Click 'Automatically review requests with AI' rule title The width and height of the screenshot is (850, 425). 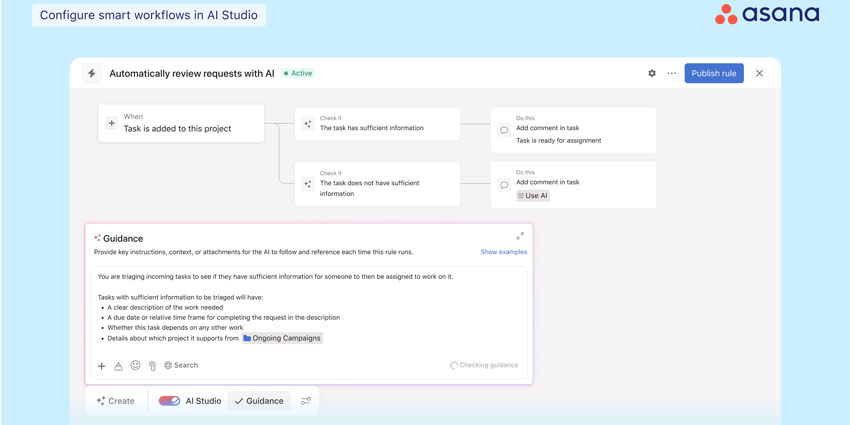tap(192, 73)
